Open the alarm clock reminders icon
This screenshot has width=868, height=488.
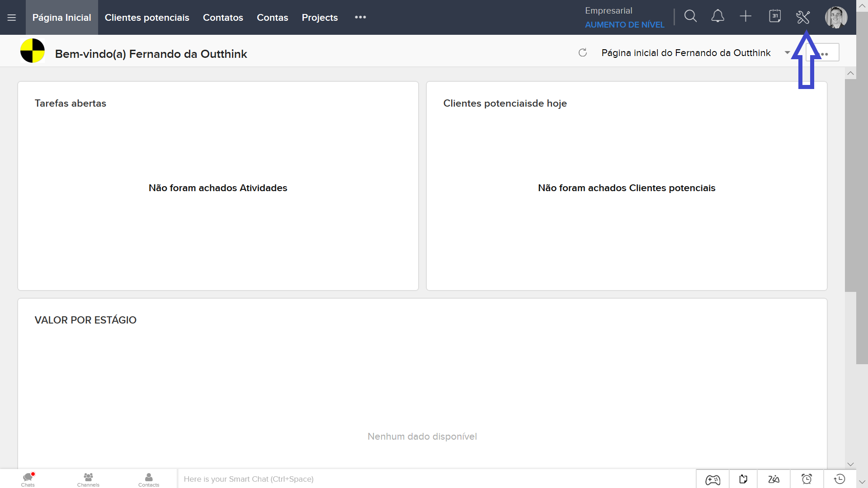click(x=807, y=479)
